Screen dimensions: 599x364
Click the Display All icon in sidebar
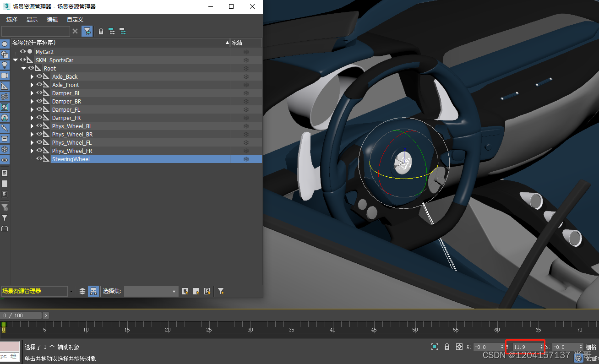pyautogui.click(x=5, y=173)
